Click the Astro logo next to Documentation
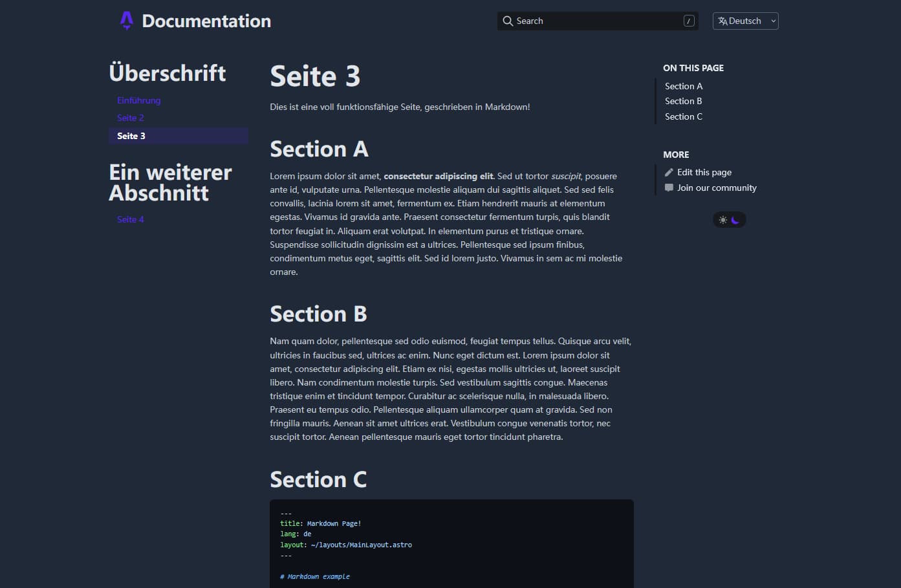 point(125,21)
